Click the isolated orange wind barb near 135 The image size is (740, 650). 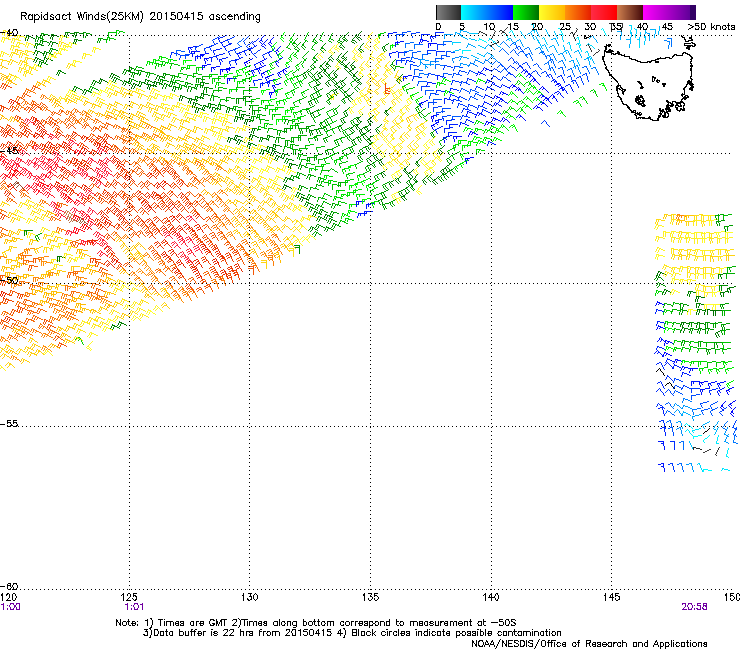pos(387,88)
